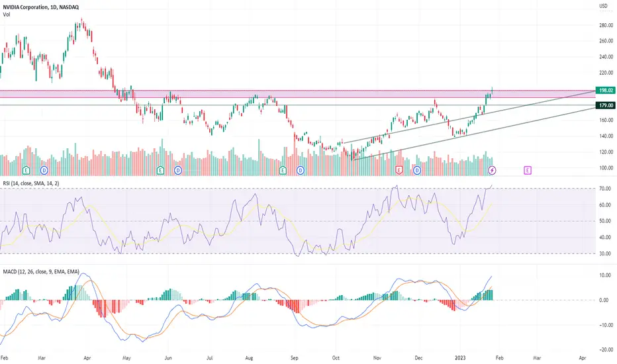617x364 pixels.
Task: Click the Oct label on the time axis
Action: coord(336,358)
